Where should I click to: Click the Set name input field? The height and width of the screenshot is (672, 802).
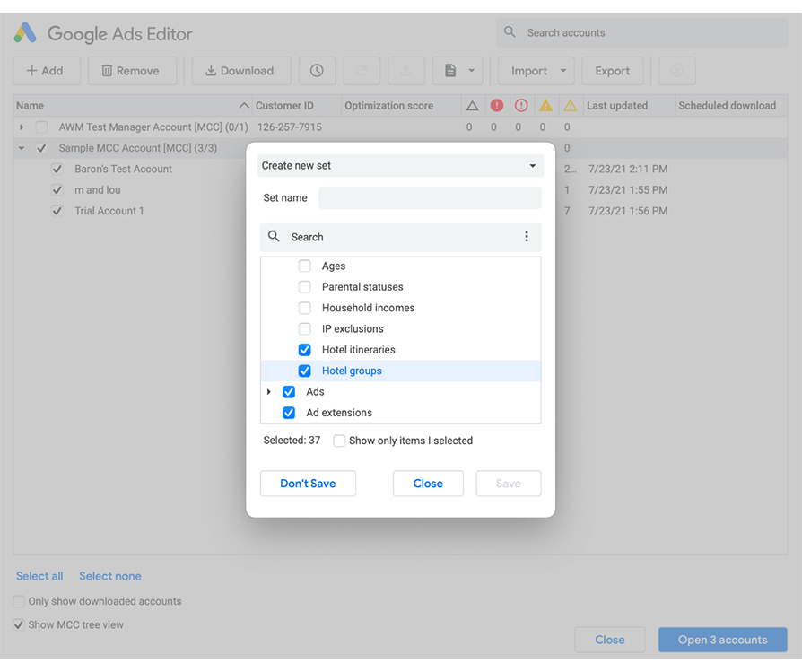coord(430,198)
